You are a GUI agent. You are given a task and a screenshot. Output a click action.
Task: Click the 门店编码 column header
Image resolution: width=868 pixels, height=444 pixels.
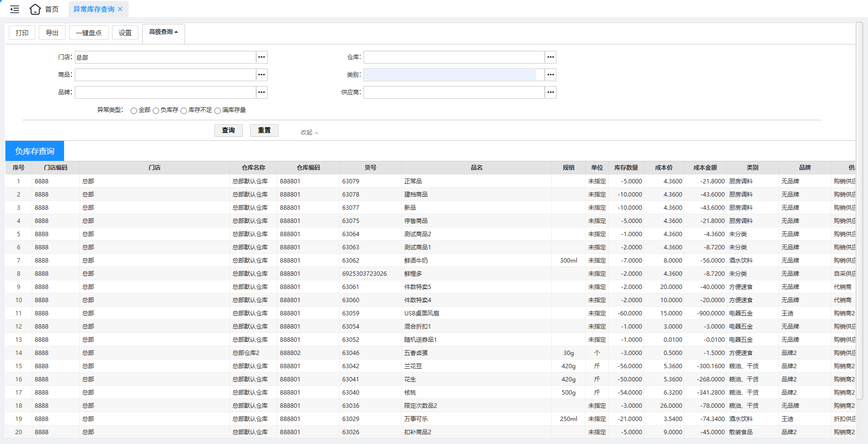pos(56,168)
